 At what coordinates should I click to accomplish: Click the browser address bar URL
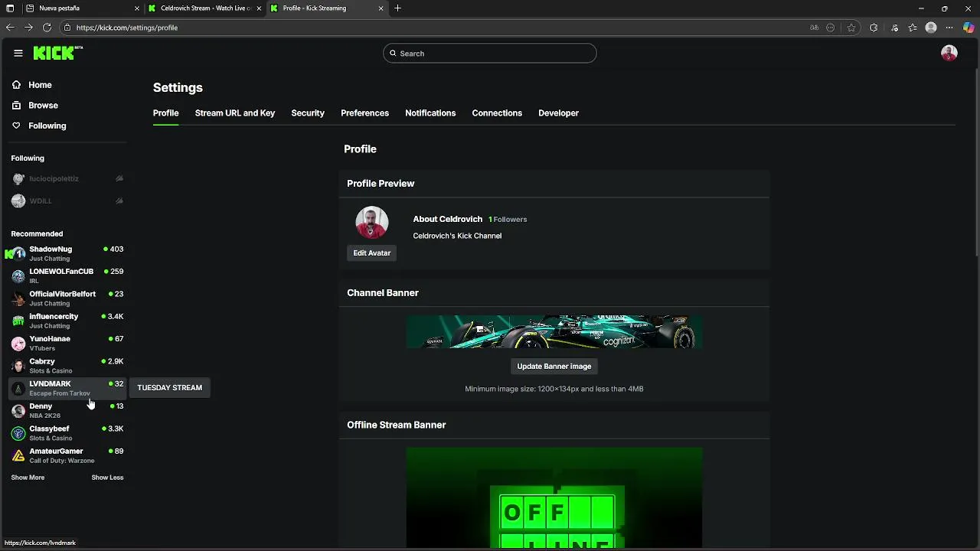[x=127, y=28]
